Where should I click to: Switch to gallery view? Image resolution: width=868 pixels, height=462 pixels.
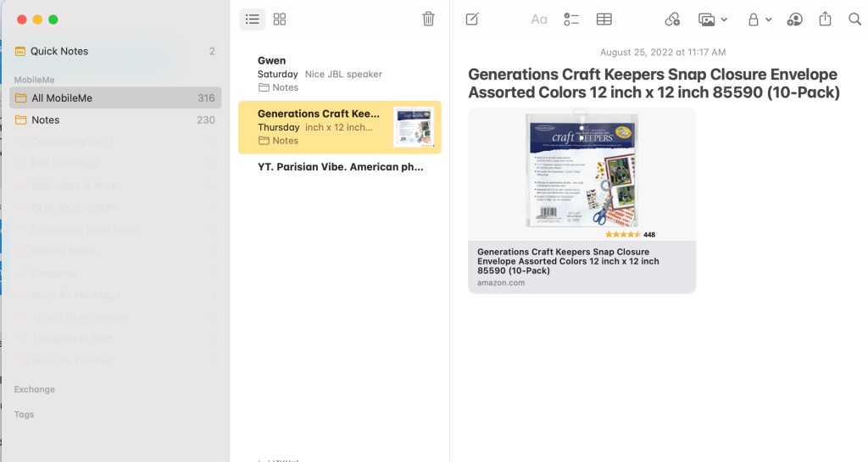pos(280,19)
